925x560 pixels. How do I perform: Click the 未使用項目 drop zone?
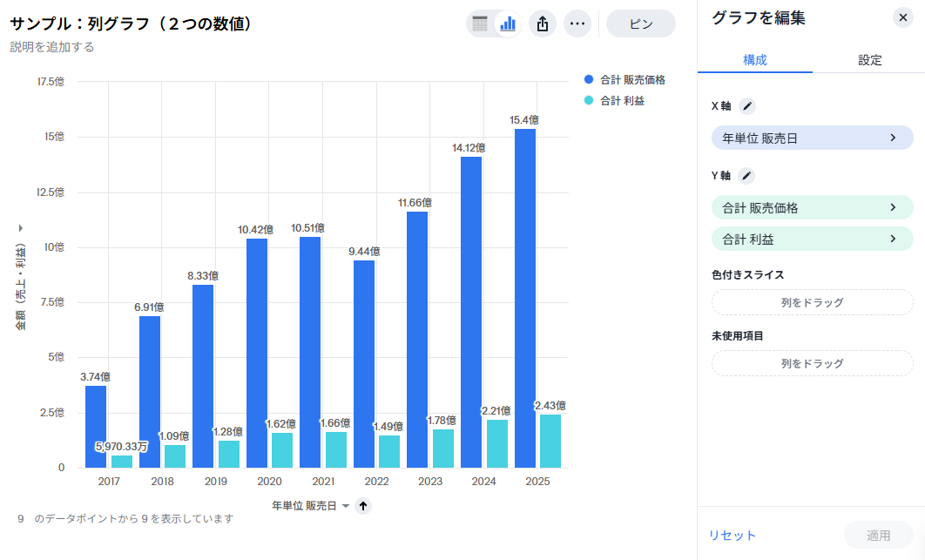(x=812, y=363)
